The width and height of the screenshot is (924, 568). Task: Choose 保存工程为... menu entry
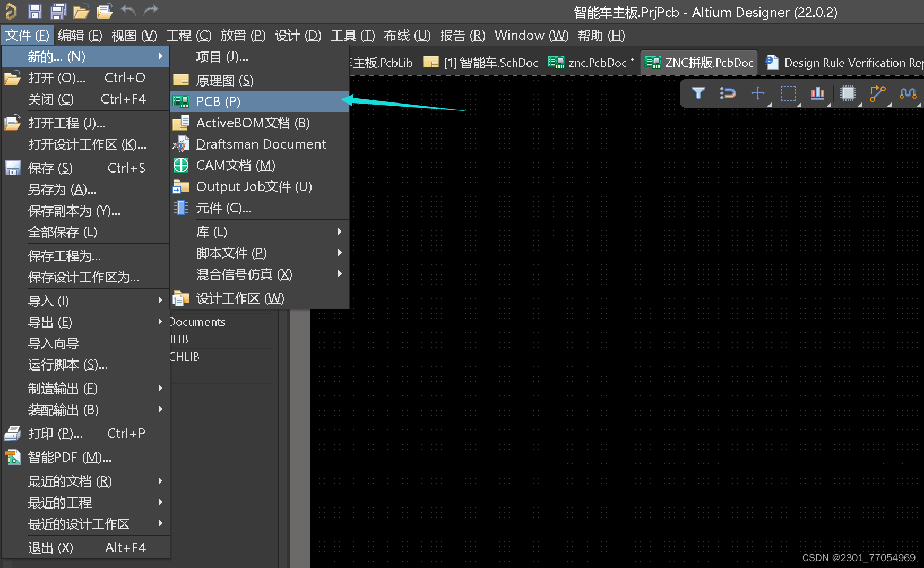[x=86, y=256]
